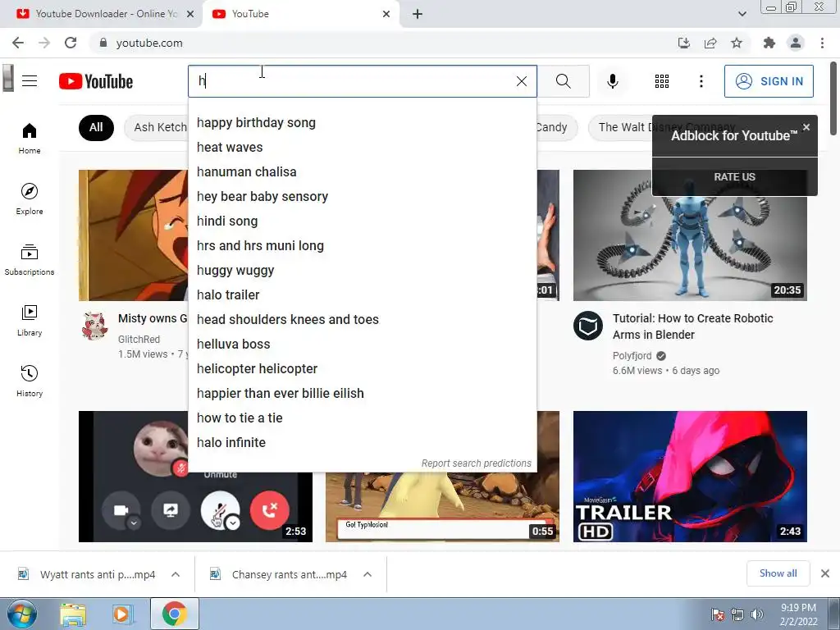Select the All filter chip

[96, 127]
